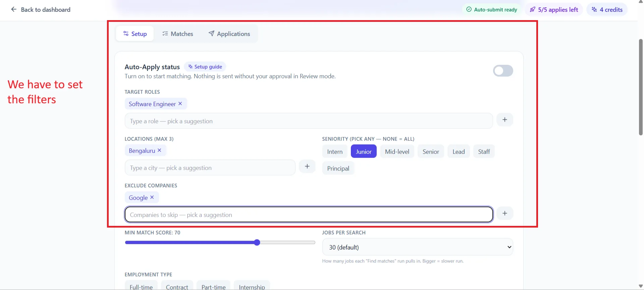This screenshot has width=644, height=290.
Task: Click the scrollbar down arrow
Action: (x=641, y=286)
